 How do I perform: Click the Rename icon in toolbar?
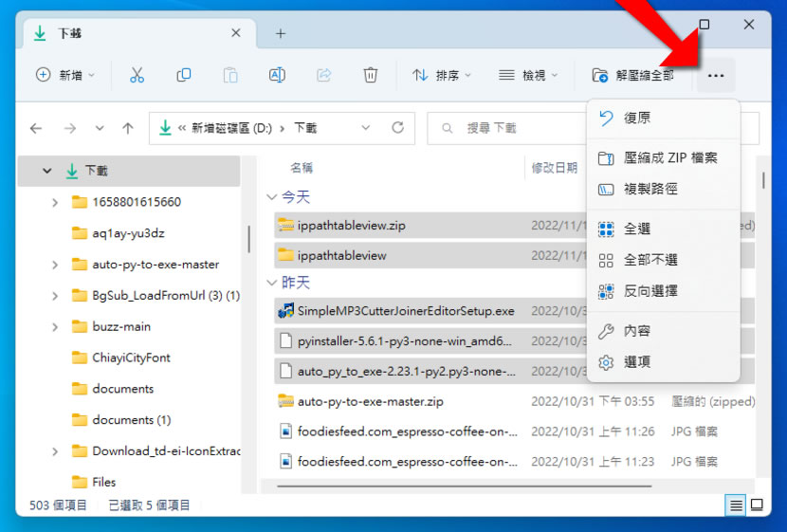pyautogui.click(x=277, y=75)
